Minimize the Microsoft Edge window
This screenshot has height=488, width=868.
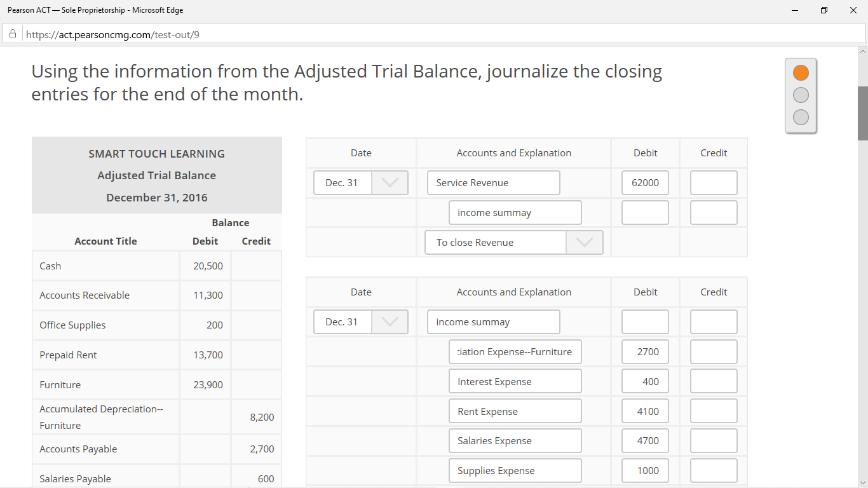click(795, 10)
